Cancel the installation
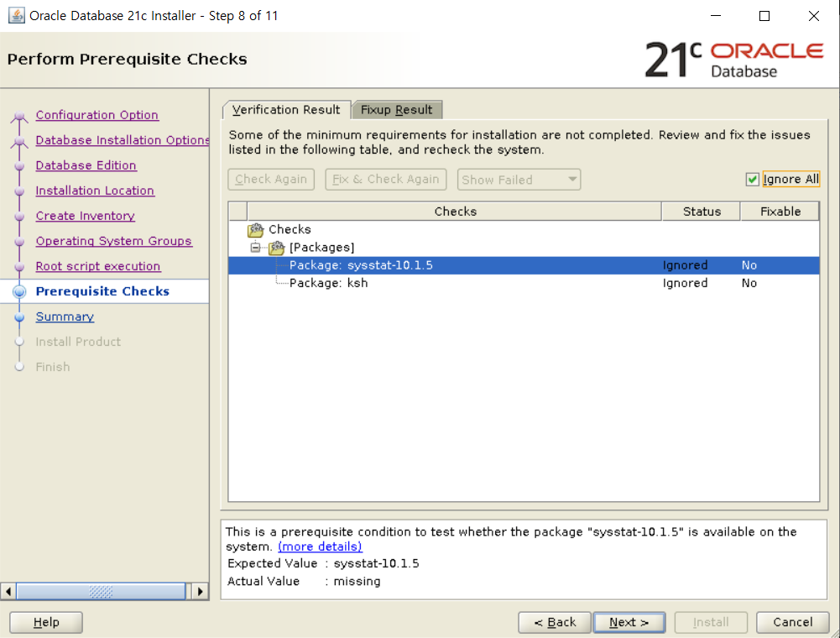The image size is (840, 638). 792,622
